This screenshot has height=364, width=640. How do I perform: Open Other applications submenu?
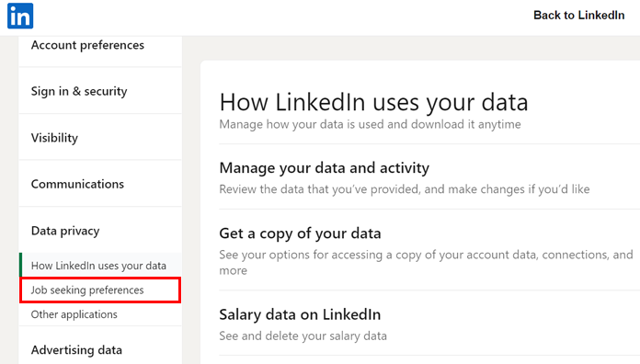74,314
